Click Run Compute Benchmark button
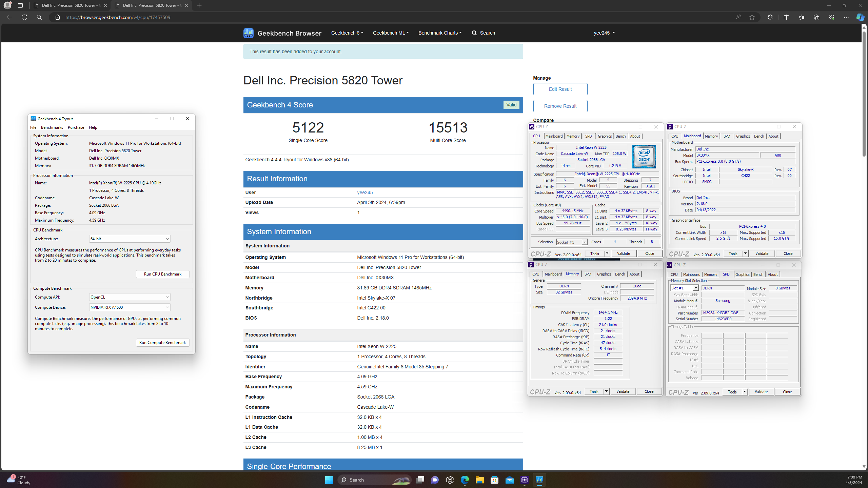Viewport: 868px width, 488px height. [163, 343]
